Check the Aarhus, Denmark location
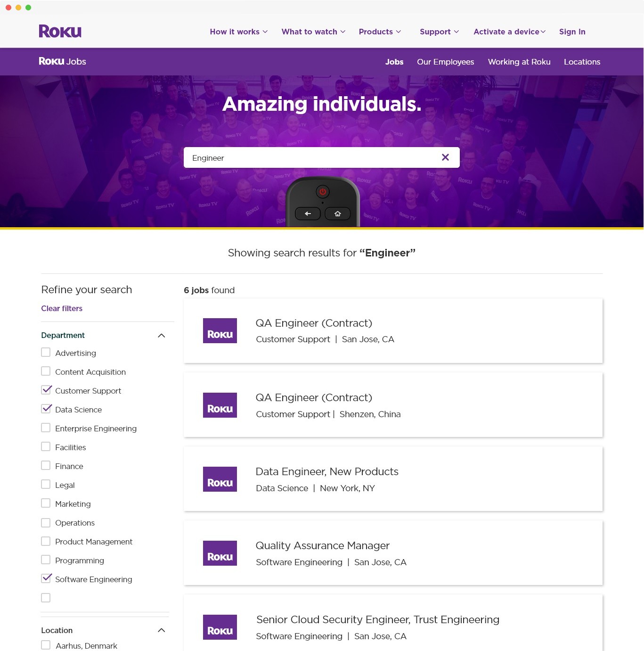 [46, 645]
